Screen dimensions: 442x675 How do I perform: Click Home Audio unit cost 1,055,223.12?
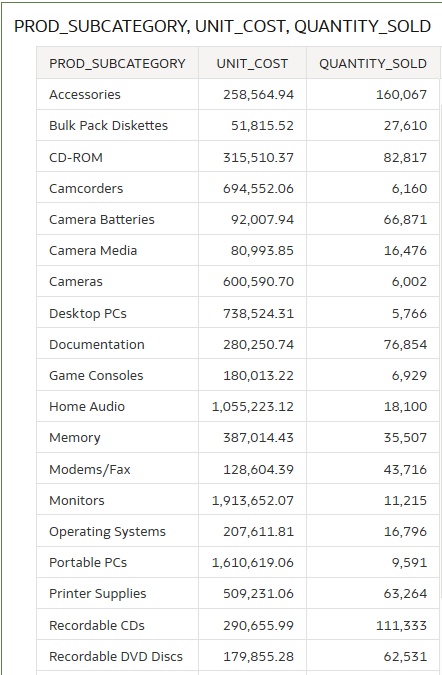(252, 406)
